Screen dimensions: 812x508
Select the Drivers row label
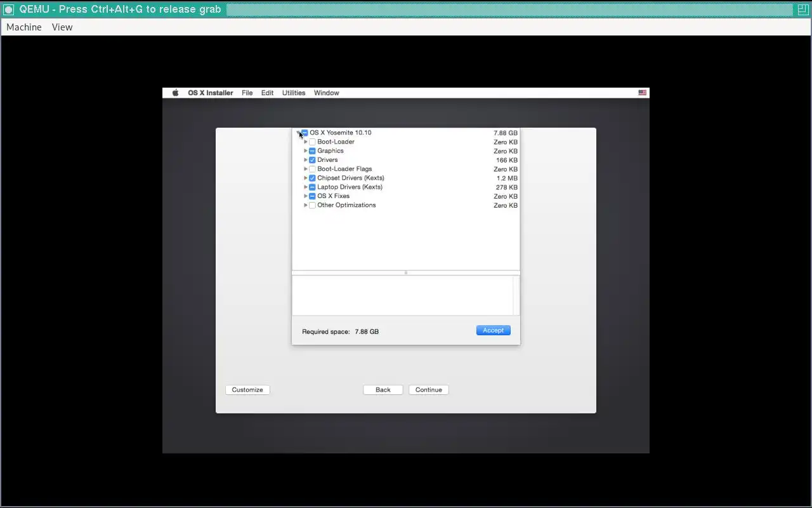pos(328,160)
